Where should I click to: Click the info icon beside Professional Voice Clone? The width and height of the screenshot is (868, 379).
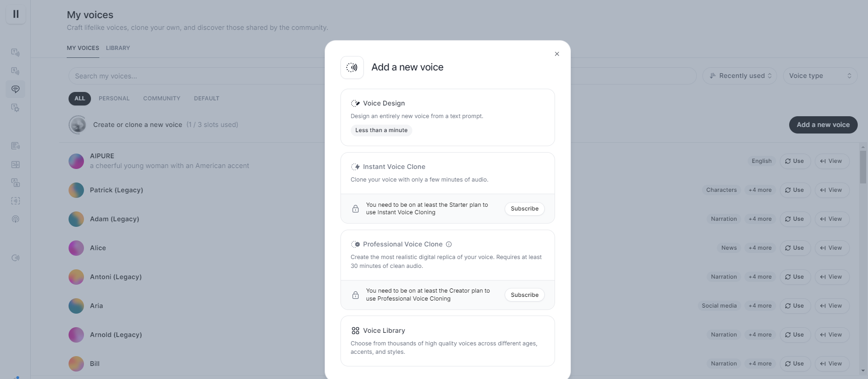(449, 244)
